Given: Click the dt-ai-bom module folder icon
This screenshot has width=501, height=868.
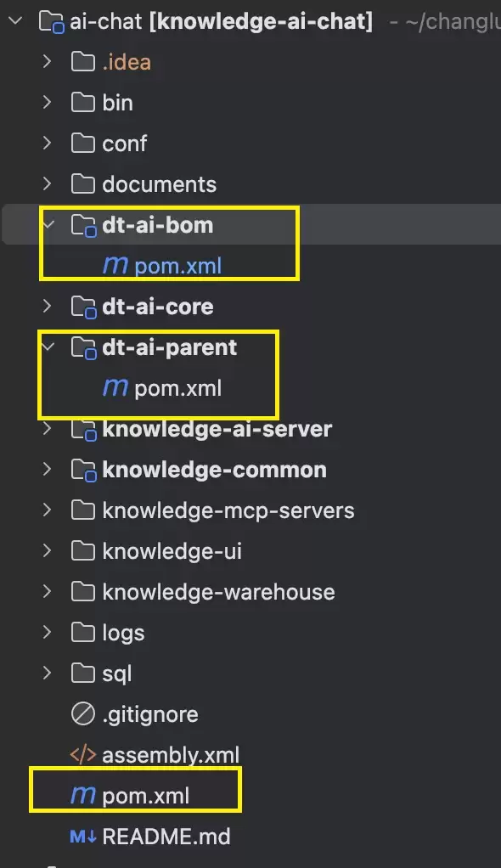Looking at the screenshot, I should [84, 226].
